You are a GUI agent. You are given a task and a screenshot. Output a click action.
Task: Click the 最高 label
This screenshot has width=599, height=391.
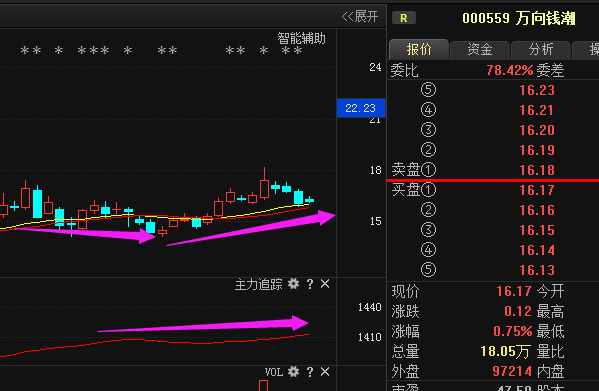coord(550,311)
